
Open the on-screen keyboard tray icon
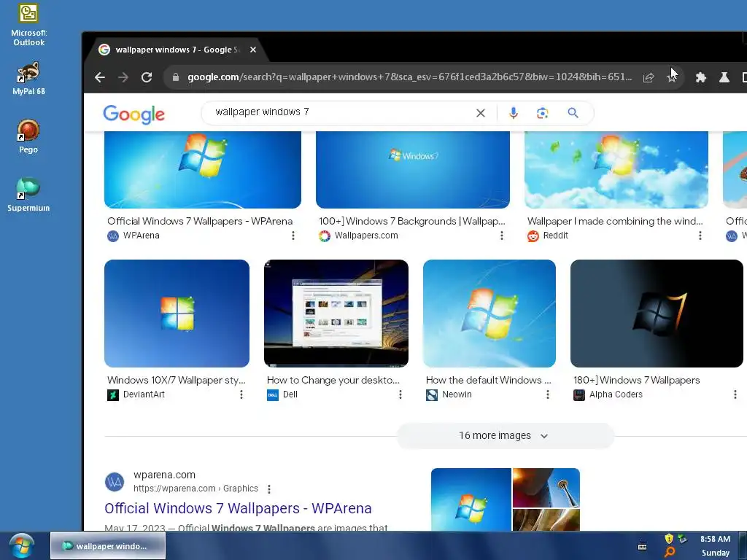point(642,546)
